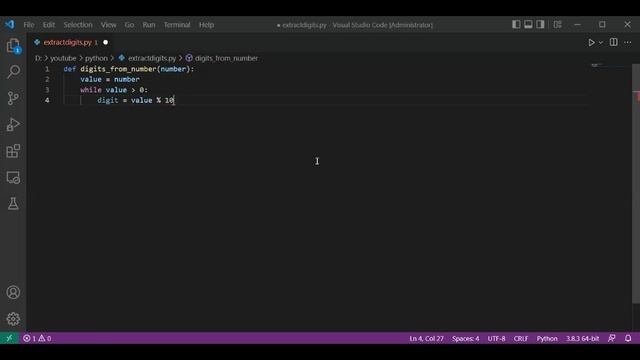
Task: Open problems via errors count indicator
Action: pyautogui.click(x=30, y=338)
